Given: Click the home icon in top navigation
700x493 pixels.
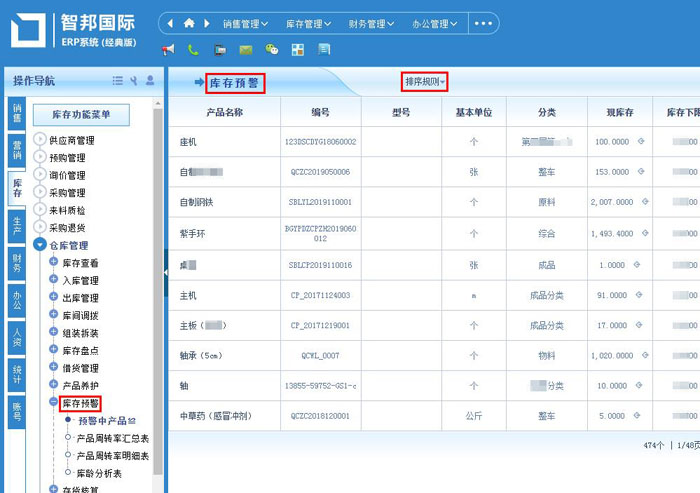Looking at the screenshot, I should tap(189, 23).
